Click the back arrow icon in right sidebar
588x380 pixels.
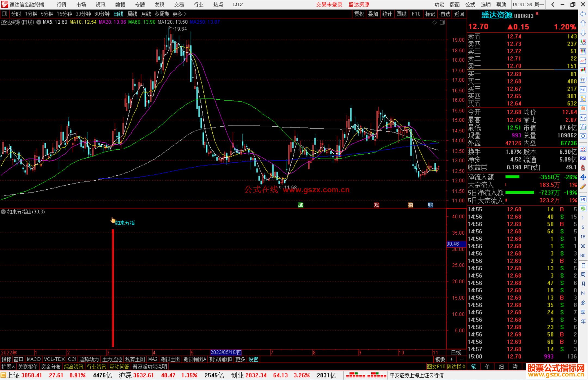(x=583, y=14)
